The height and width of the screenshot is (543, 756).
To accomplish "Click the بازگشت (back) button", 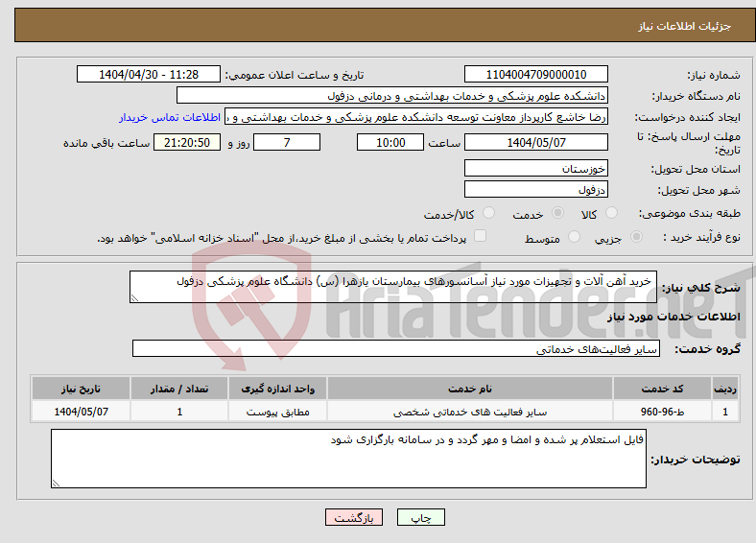I will [x=354, y=517].
